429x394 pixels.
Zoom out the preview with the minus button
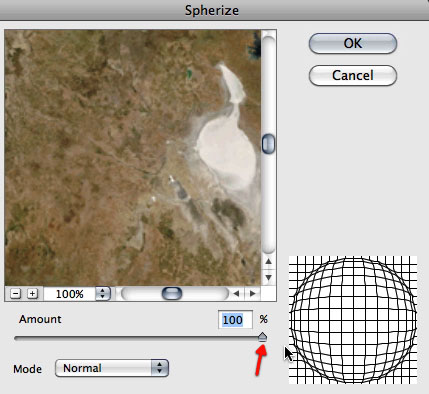[15, 294]
